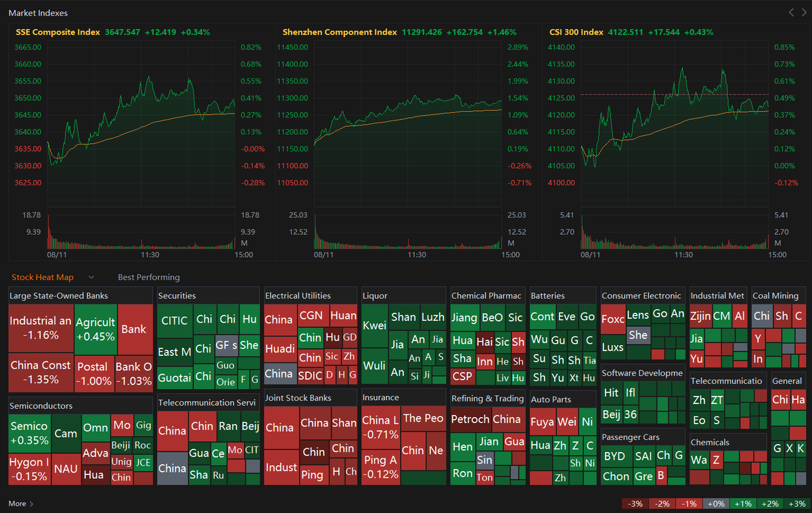Select the 'Semico +0.35%' tile
812x513 pixels.
(x=29, y=433)
